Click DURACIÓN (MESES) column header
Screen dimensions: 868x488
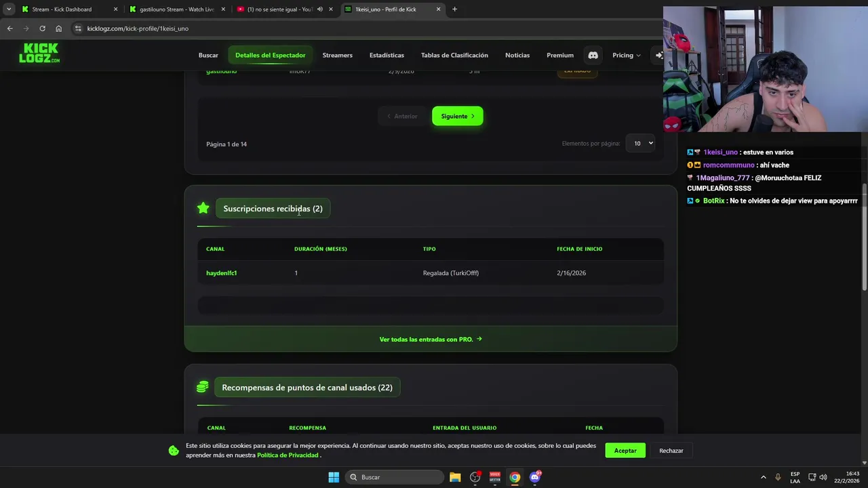point(321,249)
